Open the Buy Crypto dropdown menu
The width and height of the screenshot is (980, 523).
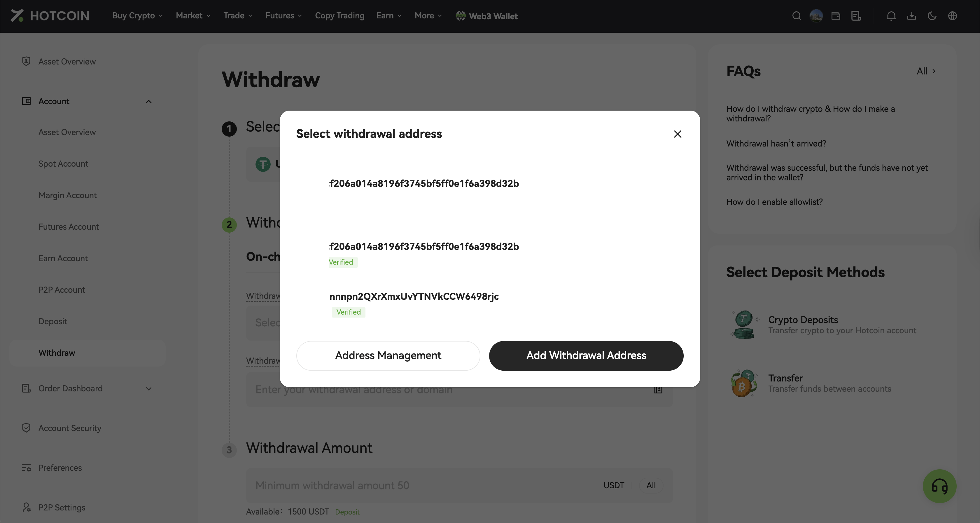[137, 16]
